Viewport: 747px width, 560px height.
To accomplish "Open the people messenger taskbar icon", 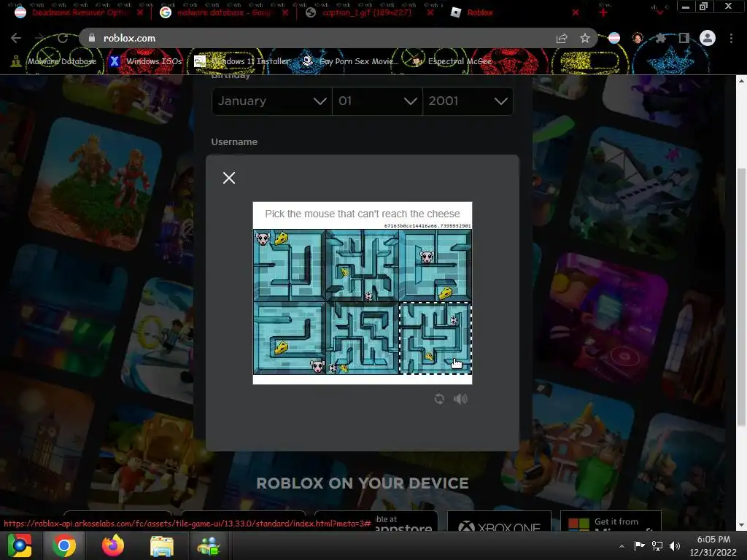I will point(209,546).
